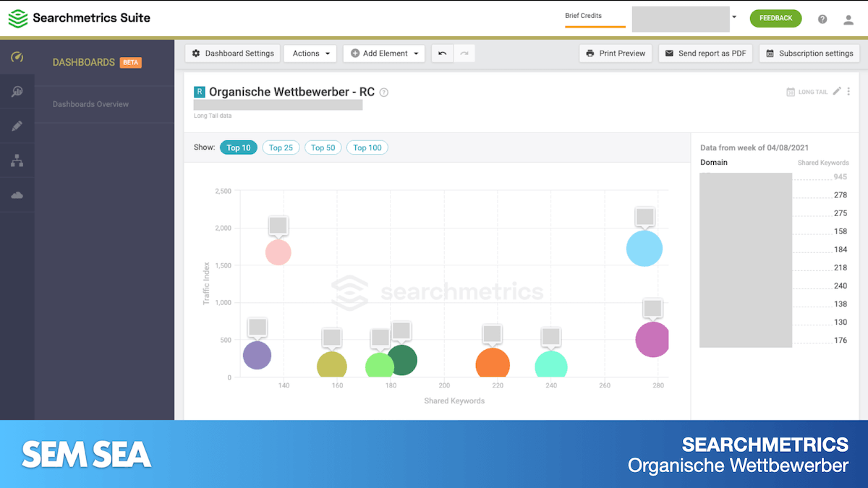Click Send report as PDF
This screenshot has height=488, width=868.
(x=705, y=53)
